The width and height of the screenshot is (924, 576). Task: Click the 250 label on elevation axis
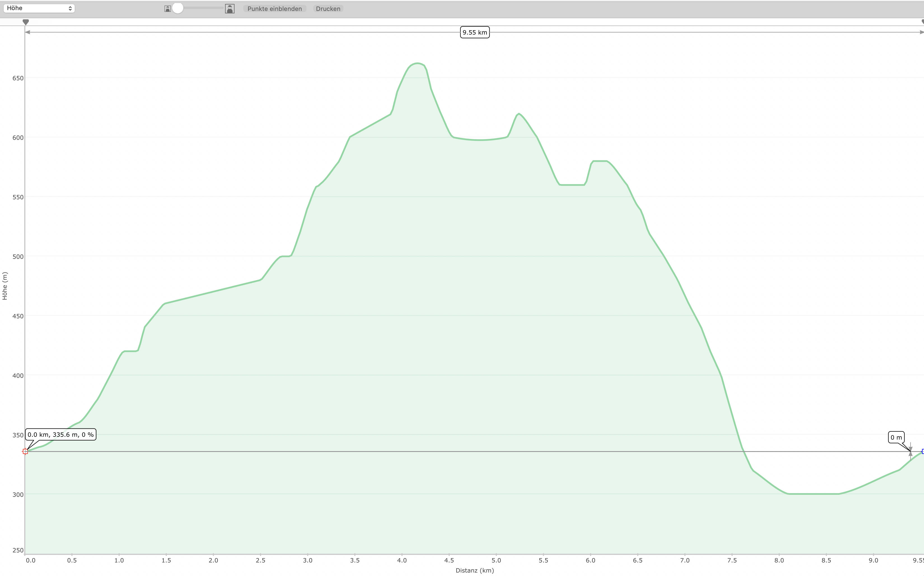(18, 550)
